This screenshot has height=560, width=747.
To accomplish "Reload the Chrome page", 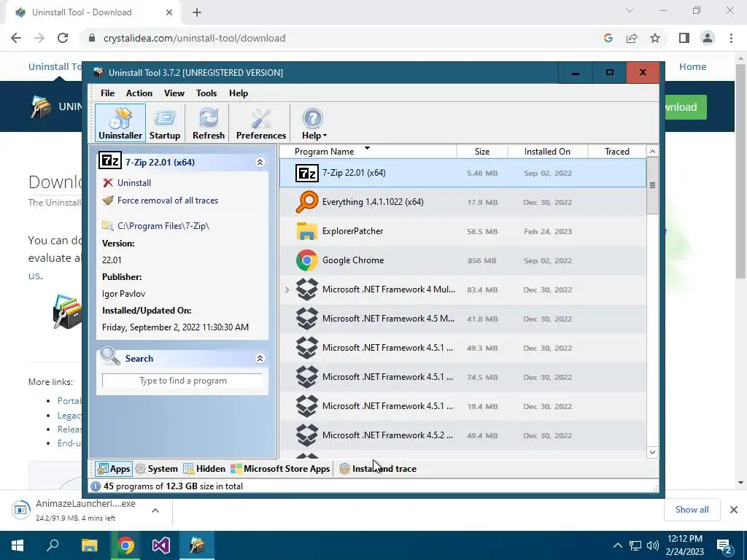I will point(63,38).
